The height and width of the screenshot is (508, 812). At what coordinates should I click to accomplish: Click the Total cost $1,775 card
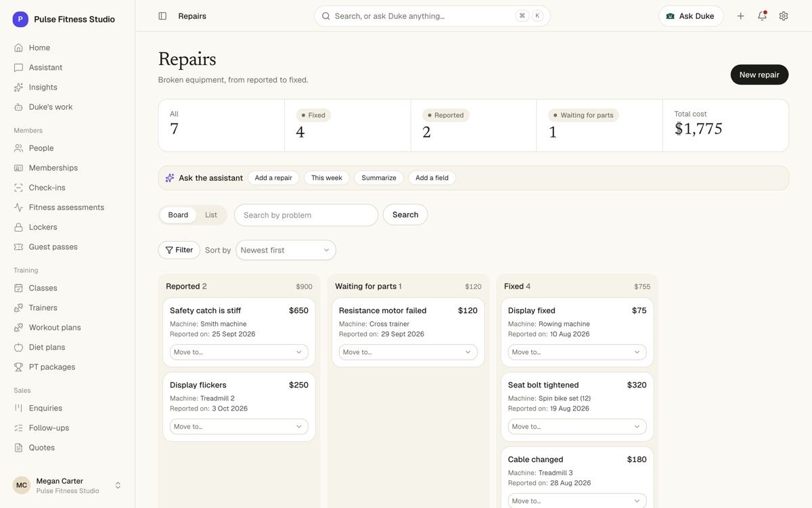pos(725,125)
